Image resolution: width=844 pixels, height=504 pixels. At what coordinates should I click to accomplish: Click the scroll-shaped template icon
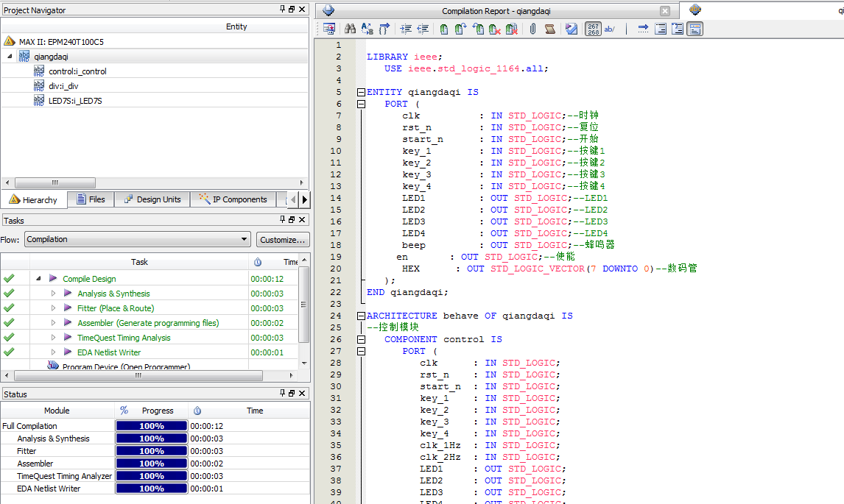pos(549,29)
